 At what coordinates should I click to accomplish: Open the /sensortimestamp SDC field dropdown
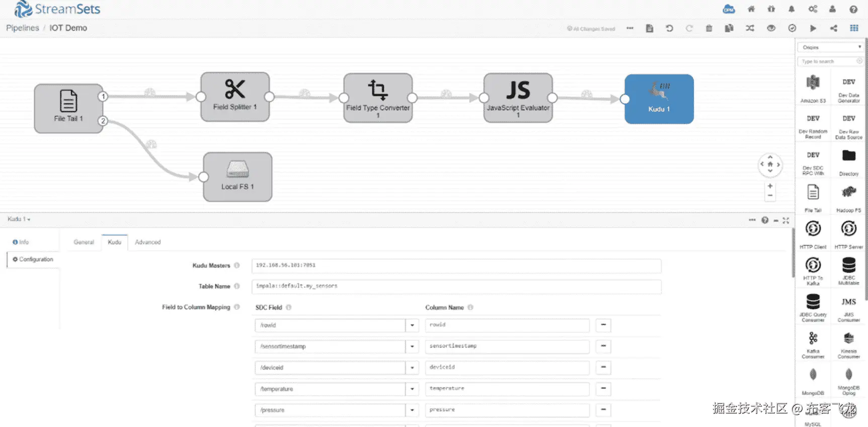point(412,347)
